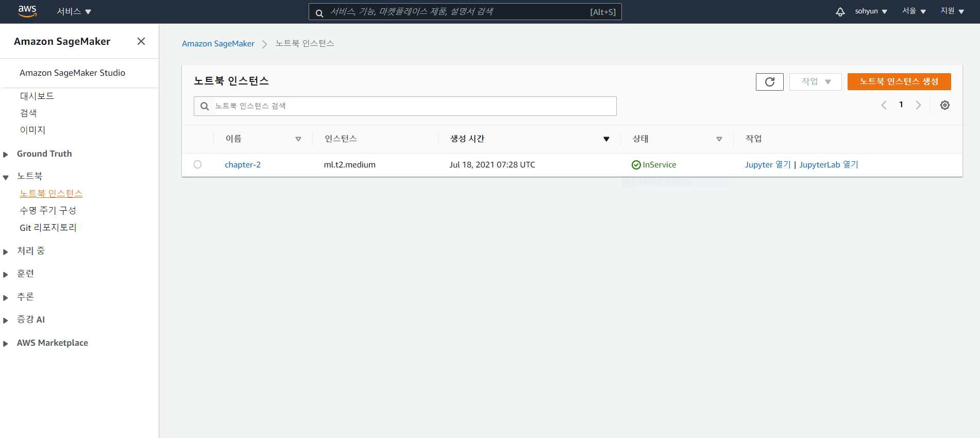
Task: Sort by 이름 column arrow
Action: tap(298, 139)
